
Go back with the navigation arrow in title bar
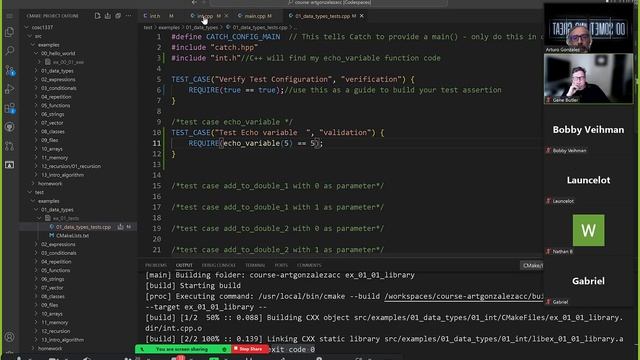[x=194, y=2]
